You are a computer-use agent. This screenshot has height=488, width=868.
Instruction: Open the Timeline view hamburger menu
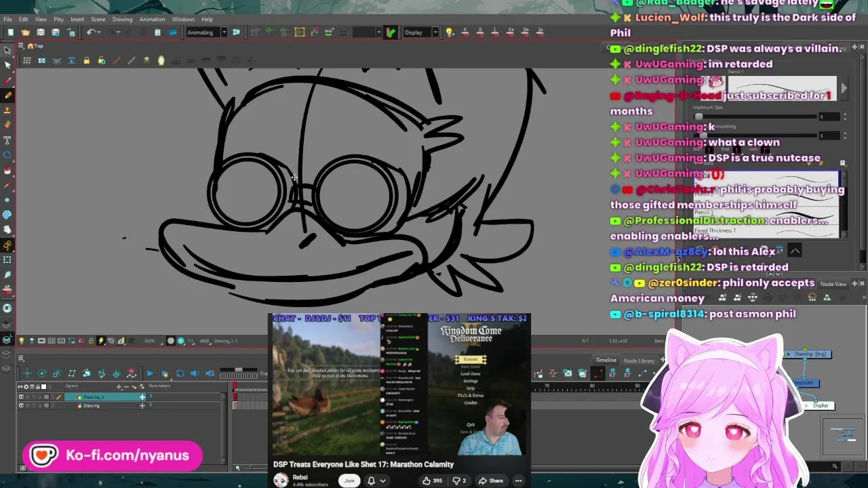pyautogui.click(x=21, y=359)
